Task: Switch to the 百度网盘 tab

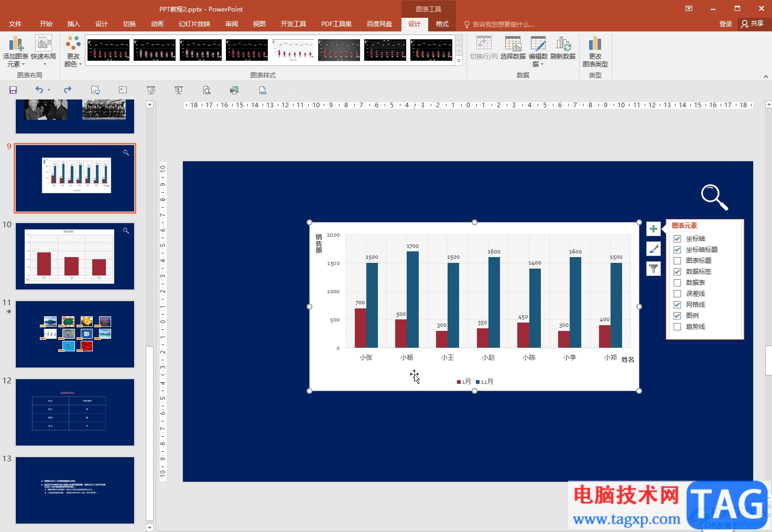Action: 379,24
